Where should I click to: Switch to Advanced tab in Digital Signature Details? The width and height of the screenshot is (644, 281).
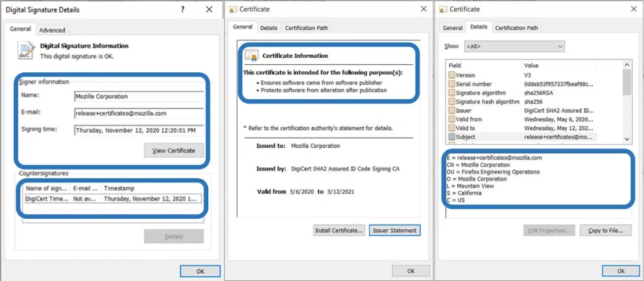[x=52, y=30]
